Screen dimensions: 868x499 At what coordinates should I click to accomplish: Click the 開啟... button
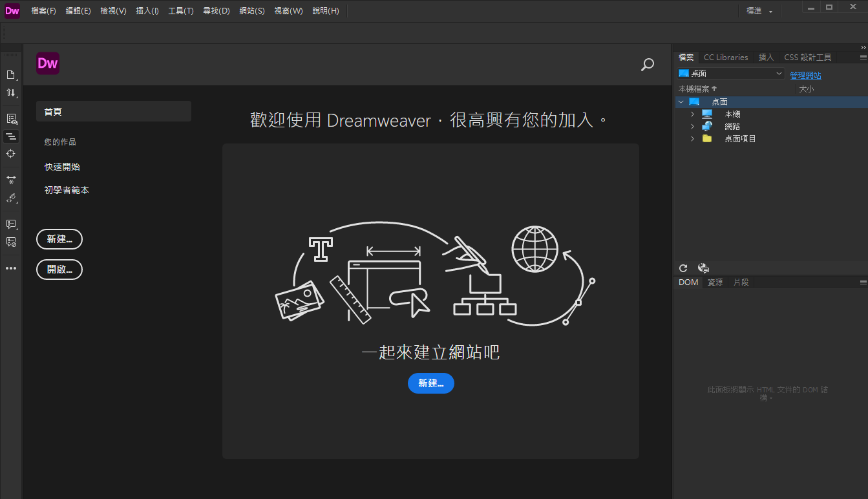59,270
